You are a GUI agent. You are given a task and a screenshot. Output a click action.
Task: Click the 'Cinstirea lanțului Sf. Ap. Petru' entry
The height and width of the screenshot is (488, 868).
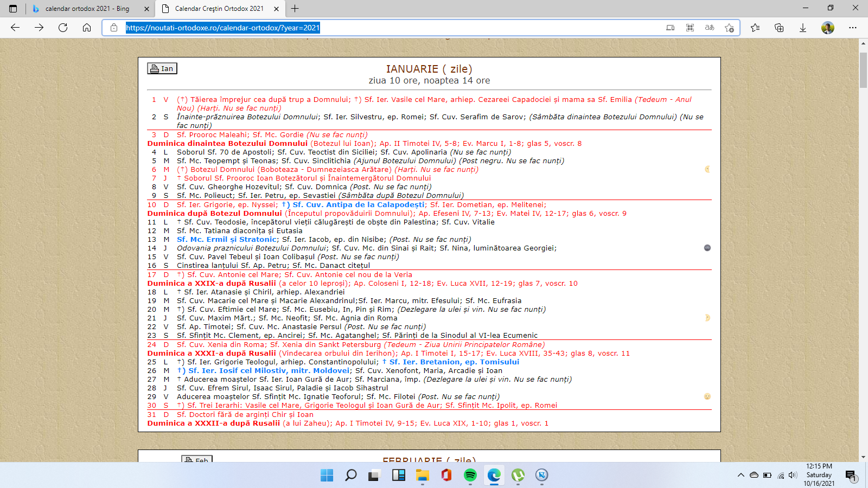[x=232, y=265]
